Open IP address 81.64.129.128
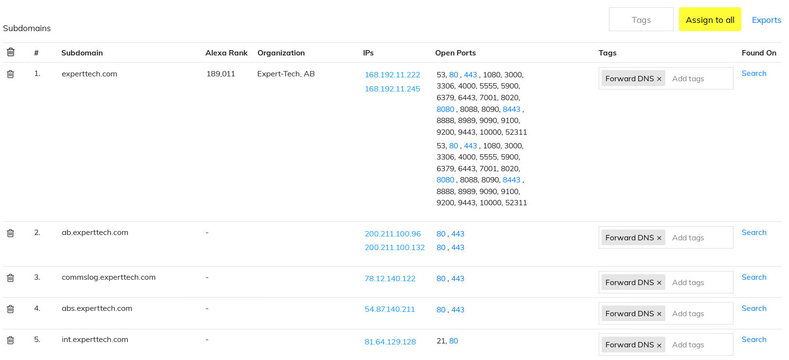 tap(390, 342)
